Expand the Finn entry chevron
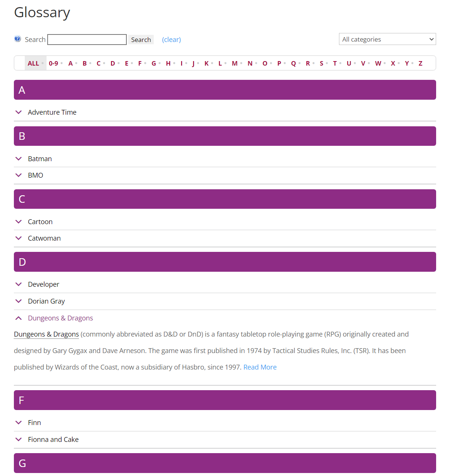This screenshot has height=476, width=450. (x=18, y=422)
